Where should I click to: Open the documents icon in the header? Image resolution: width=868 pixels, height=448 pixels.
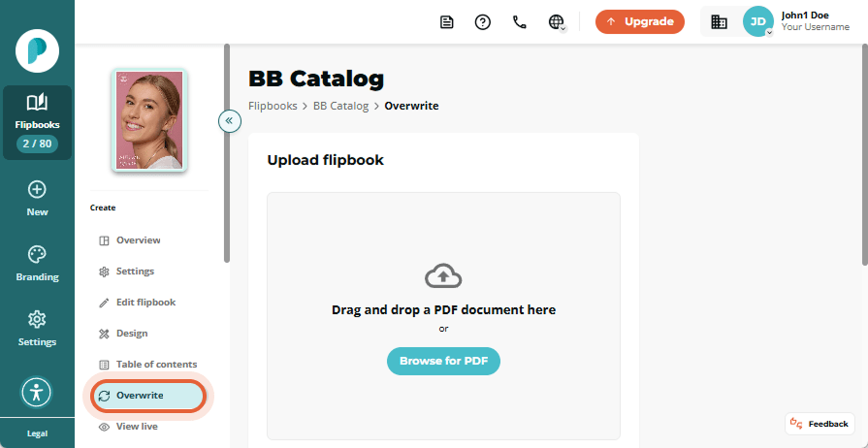[447, 22]
